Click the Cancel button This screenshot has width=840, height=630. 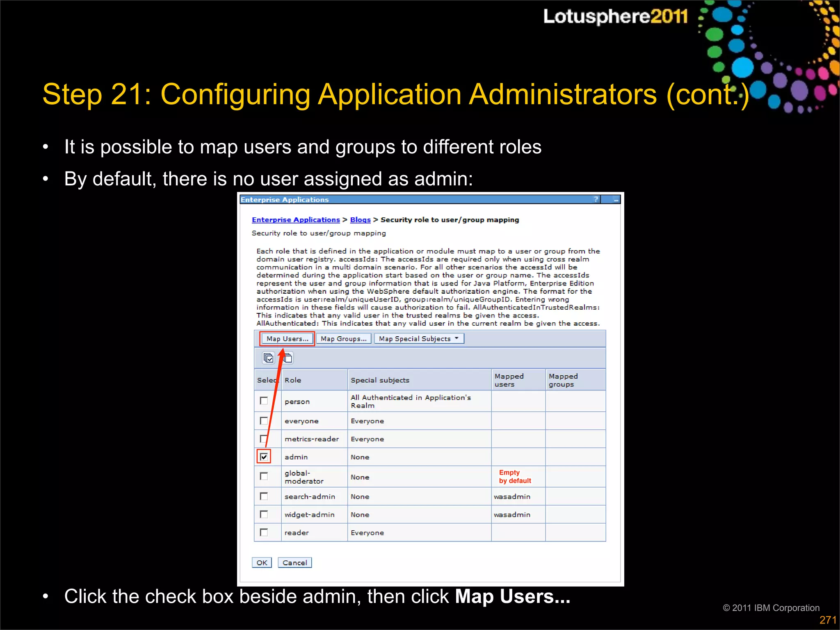click(294, 563)
